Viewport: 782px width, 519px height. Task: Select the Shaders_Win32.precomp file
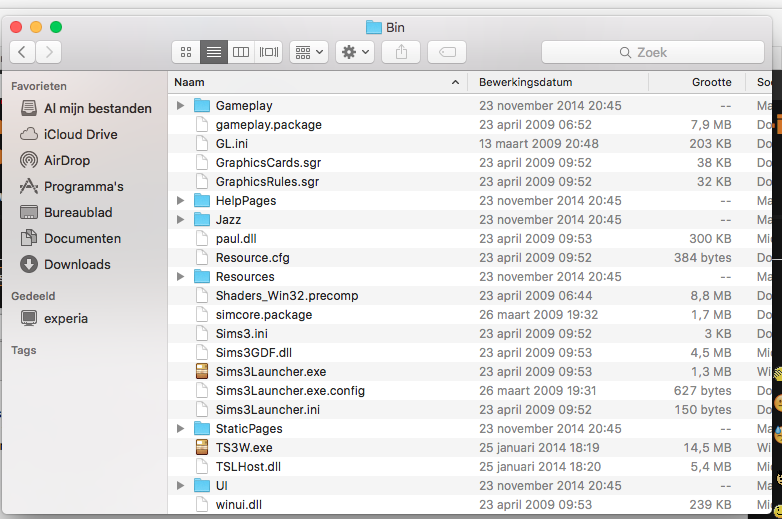[x=287, y=296]
